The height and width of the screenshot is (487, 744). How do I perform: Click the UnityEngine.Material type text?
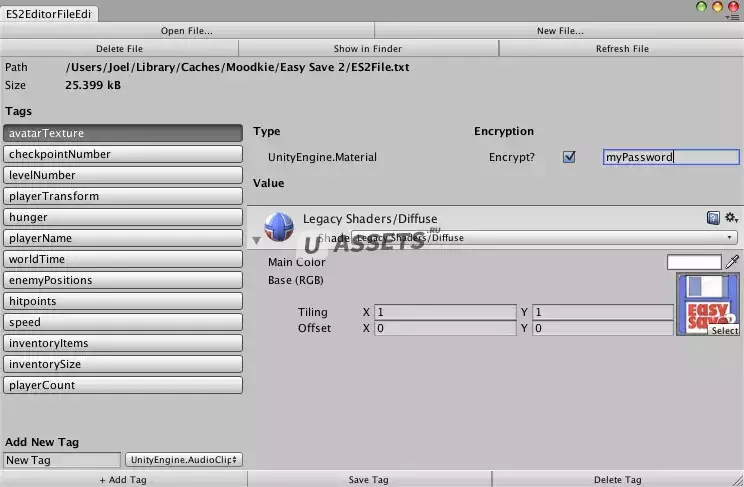click(322, 157)
